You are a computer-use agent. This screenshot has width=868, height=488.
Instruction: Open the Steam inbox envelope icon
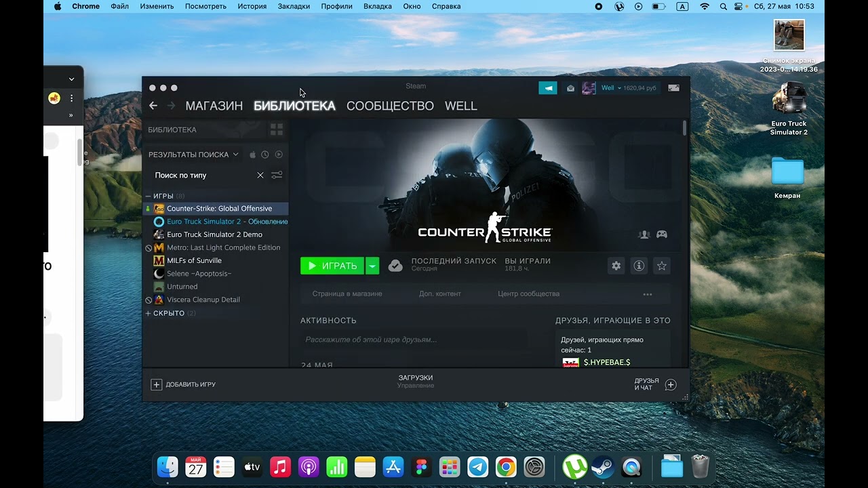tap(571, 88)
